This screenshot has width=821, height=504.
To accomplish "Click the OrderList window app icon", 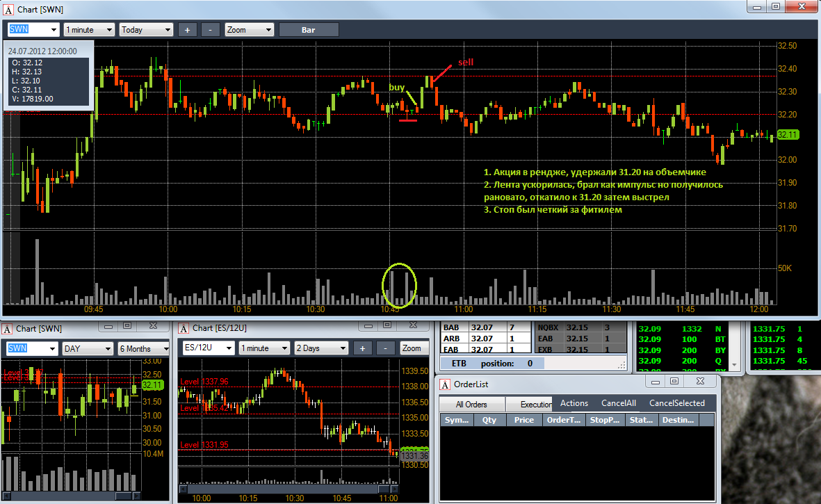I will pos(445,384).
